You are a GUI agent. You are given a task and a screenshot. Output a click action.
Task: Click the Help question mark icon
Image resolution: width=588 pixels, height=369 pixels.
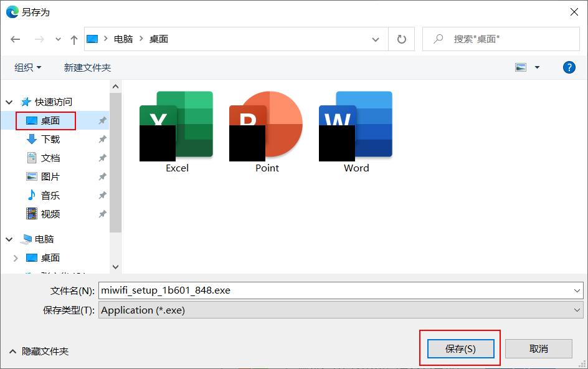pyautogui.click(x=568, y=67)
